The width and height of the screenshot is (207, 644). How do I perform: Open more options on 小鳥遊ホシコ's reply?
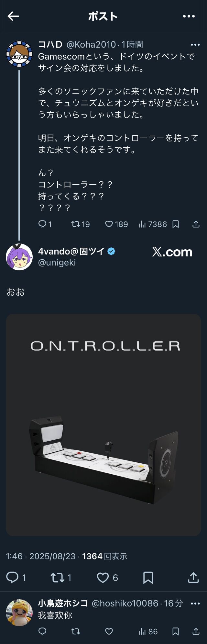click(x=195, y=603)
